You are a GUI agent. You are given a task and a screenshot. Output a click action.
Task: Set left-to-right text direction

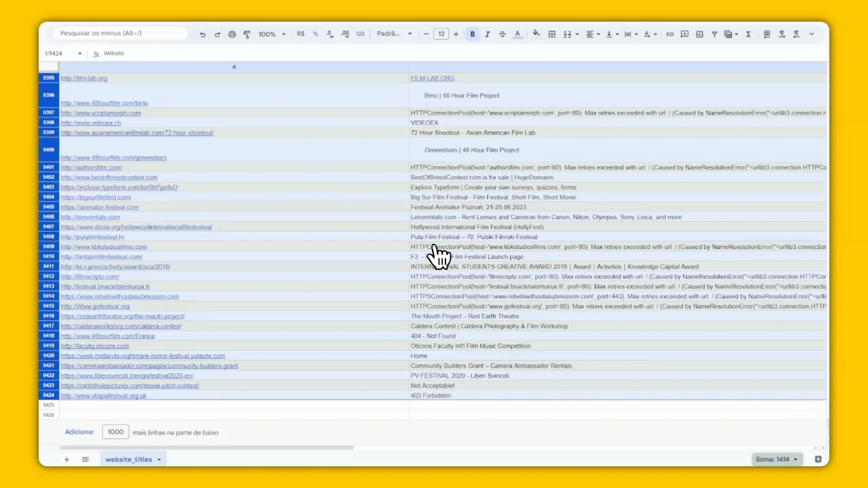[782, 34]
